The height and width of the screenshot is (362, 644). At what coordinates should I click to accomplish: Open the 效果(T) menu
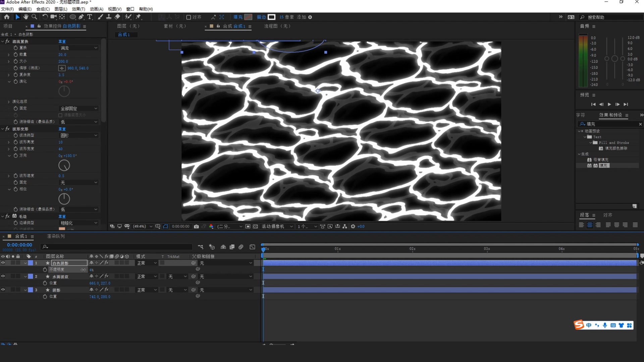click(x=78, y=9)
